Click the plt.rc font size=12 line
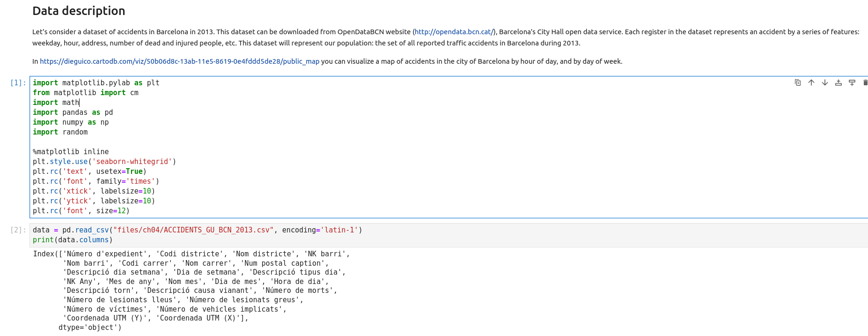This screenshot has width=868, height=336. coord(81,211)
